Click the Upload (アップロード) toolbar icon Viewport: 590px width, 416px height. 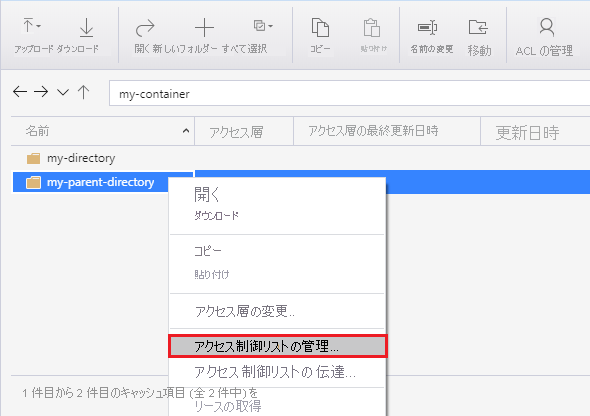pyautogui.click(x=28, y=26)
